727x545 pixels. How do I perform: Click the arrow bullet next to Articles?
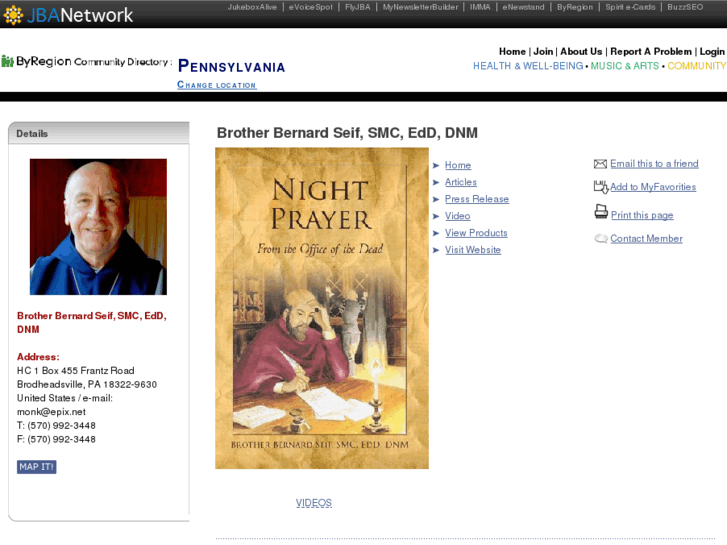pyautogui.click(x=436, y=182)
